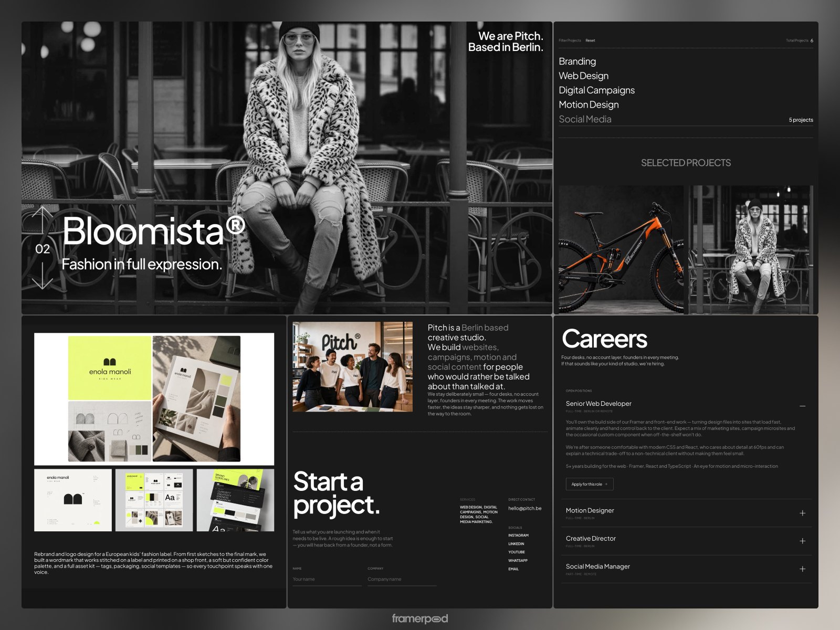Click the Email link under Socials
The height and width of the screenshot is (630, 840).
pos(513,569)
